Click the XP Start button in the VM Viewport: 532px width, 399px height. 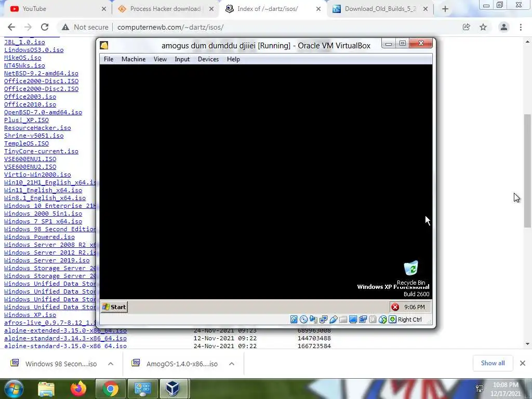click(114, 307)
